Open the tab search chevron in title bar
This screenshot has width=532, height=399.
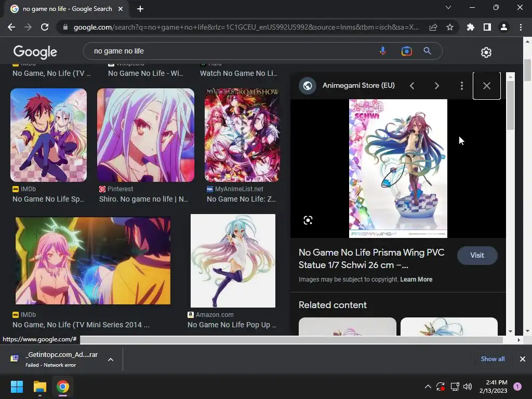(x=448, y=7)
